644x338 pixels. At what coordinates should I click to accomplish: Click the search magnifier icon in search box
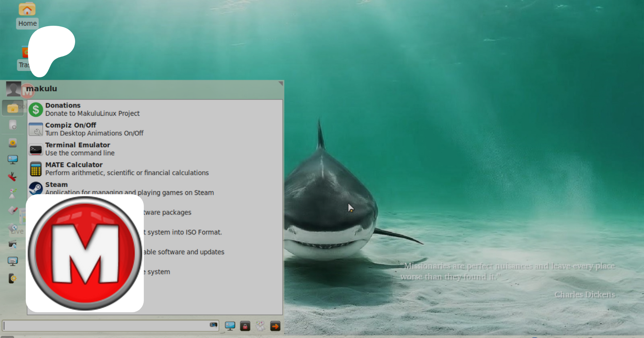point(213,325)
